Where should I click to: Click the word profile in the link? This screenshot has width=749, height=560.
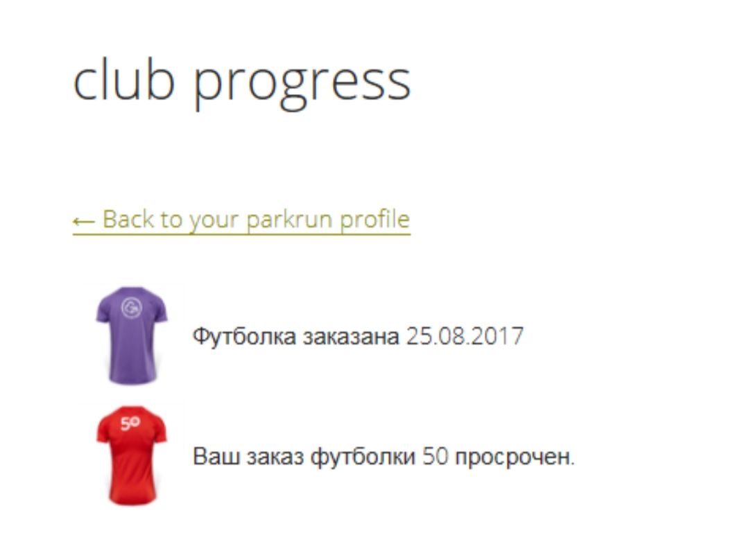(x=375, y=220)
